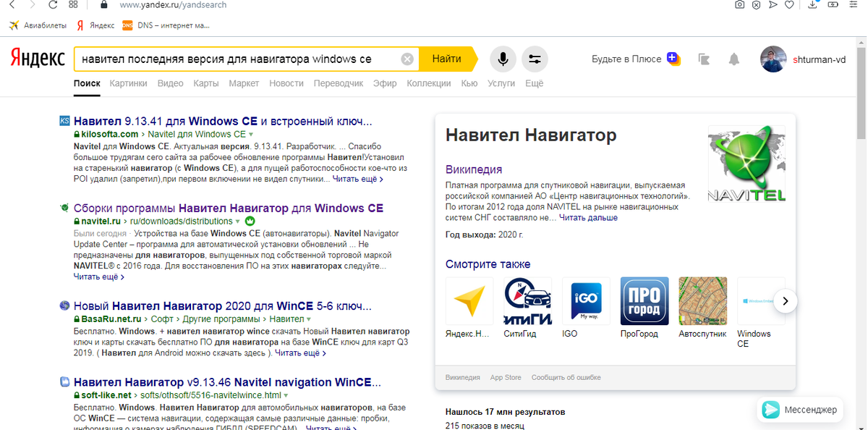Viewport: 868px width, 430px height.
Task: Open notifications bell icon
Action: (x=734, y=59)
